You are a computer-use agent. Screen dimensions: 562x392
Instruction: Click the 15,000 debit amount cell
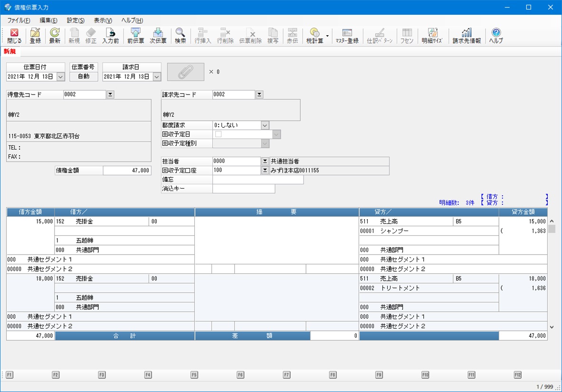pos(30,221)
